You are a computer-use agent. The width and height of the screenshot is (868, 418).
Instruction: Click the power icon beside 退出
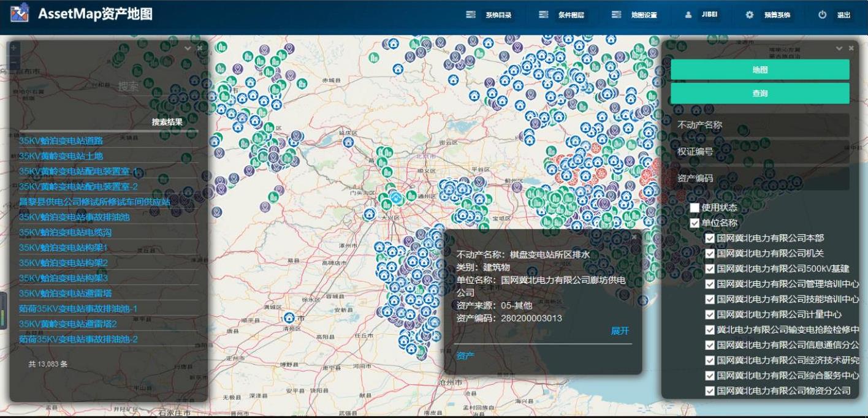(x=823, y=15)
